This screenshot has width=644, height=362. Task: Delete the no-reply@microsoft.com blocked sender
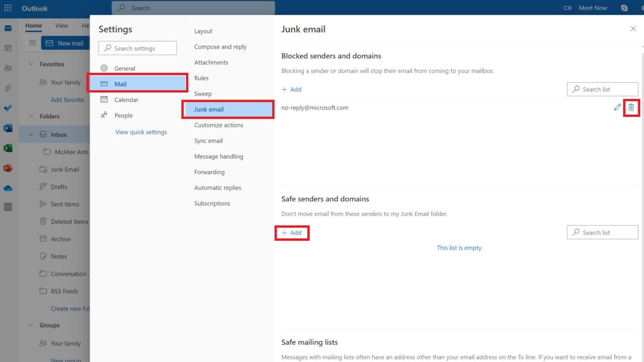pos(631,107)
